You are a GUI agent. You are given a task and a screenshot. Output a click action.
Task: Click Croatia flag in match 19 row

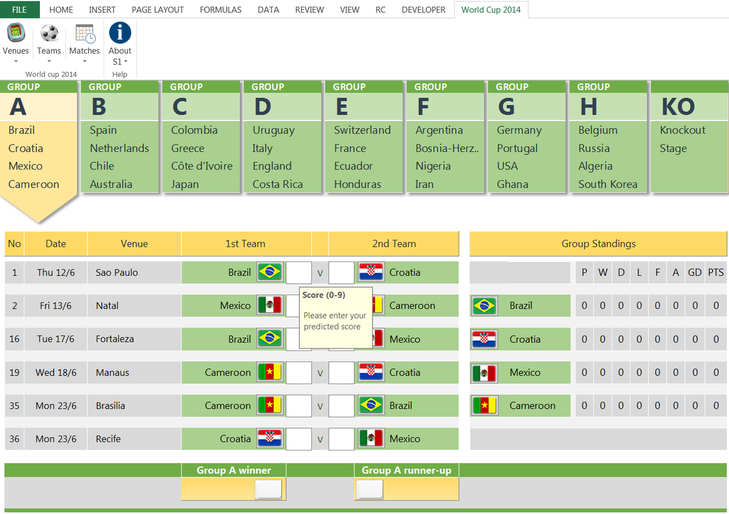click(371, 372)
